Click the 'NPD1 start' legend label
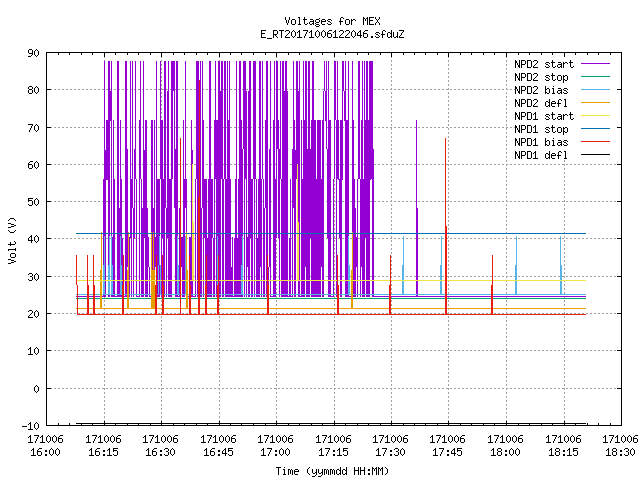Screen dimensions: 640x480 click(544, 116)
